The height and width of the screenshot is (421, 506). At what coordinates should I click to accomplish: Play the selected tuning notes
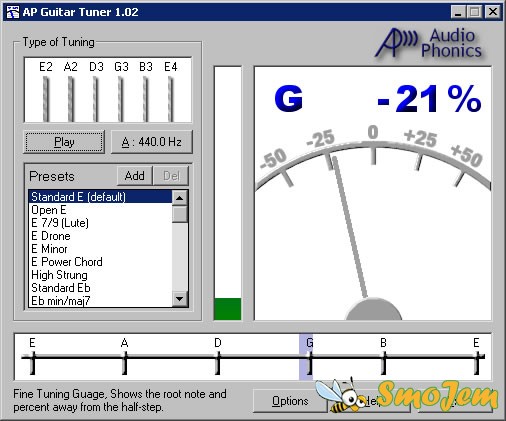[x=64, y=142]
